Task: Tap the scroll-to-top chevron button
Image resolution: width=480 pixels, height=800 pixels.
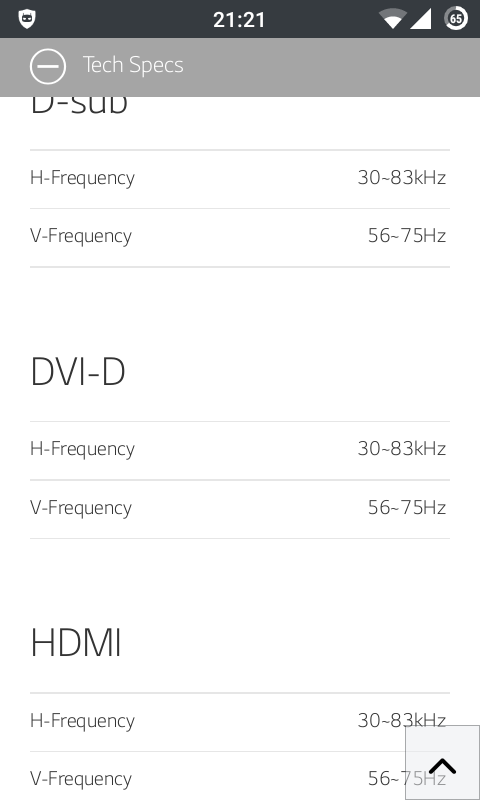Action: point(442,763)
